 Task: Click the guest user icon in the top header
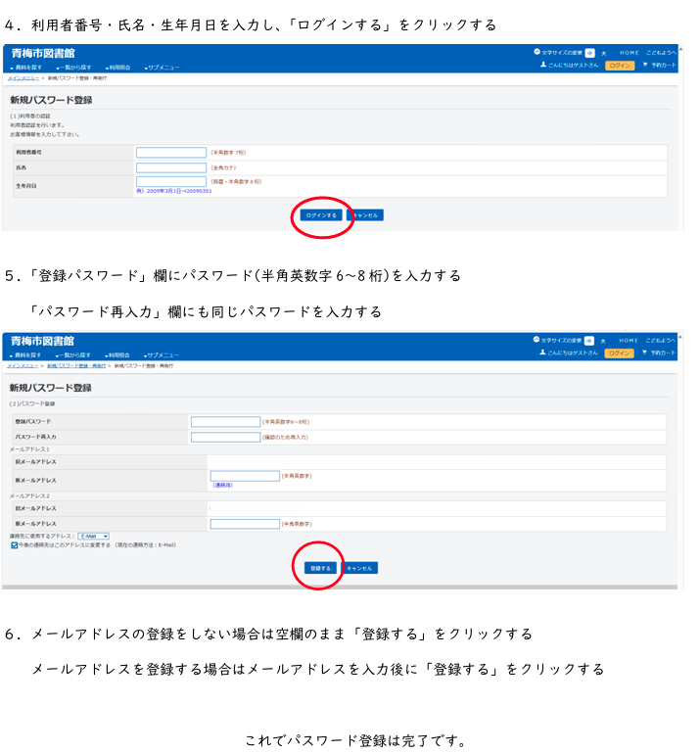tap(543, 66)
